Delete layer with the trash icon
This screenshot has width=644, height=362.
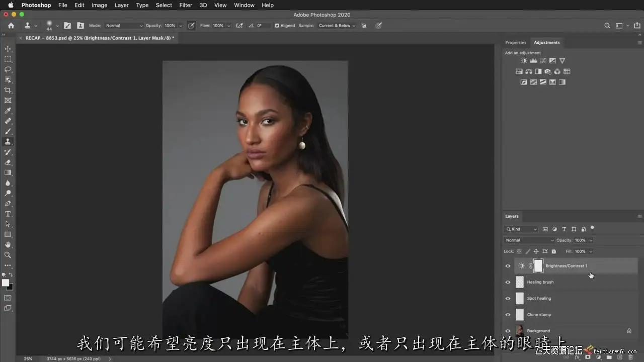[630, 357]
